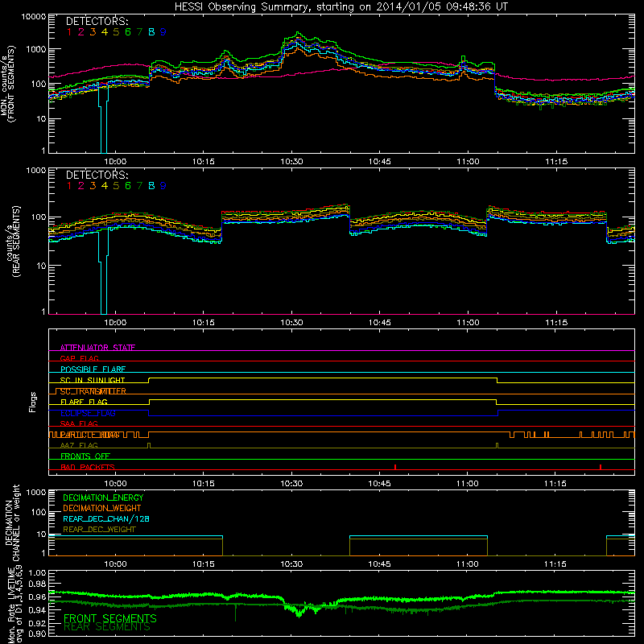Click the 10000 tick label on front panel
The width and height of the screenshot is (644, 644).
34,17
